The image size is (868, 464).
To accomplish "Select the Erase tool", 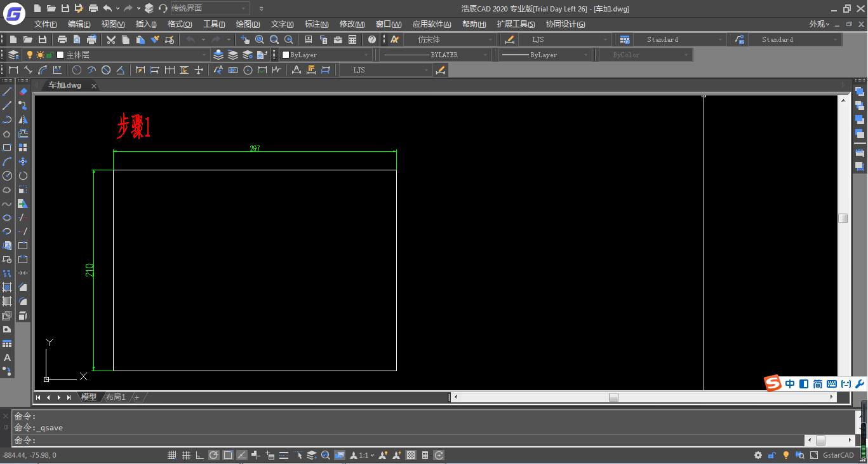I will [23, 92].
